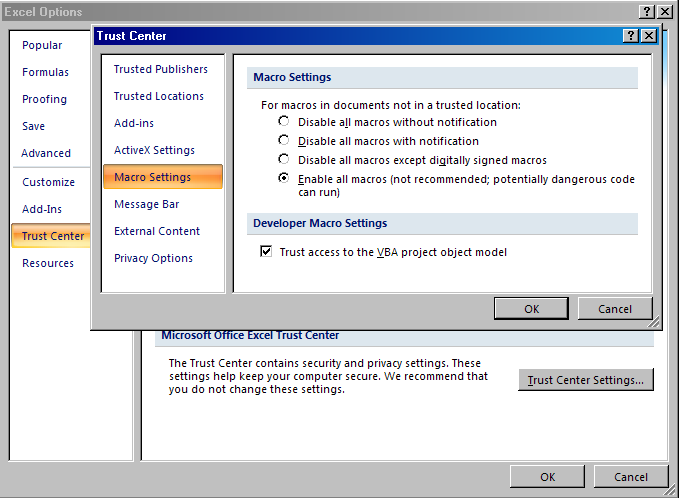Click the Excel Options help question mark
The width and height of the screenshot is (679, 498).
pyautogui.click(x=647, y=12)
